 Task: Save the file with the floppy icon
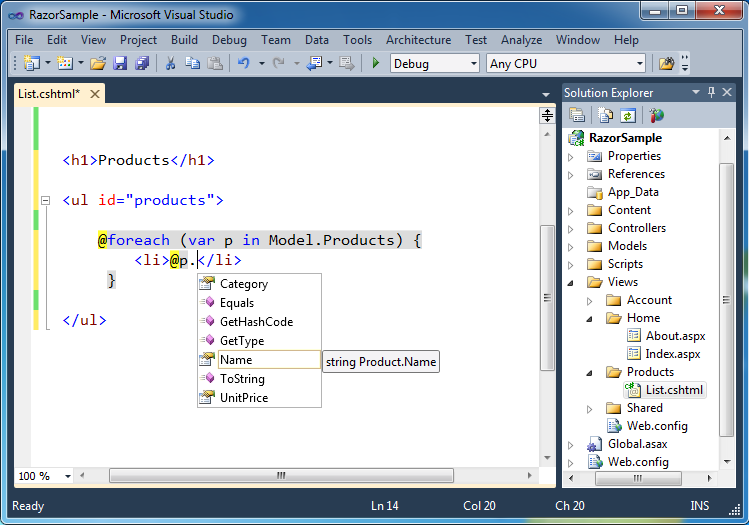(120, 63)
